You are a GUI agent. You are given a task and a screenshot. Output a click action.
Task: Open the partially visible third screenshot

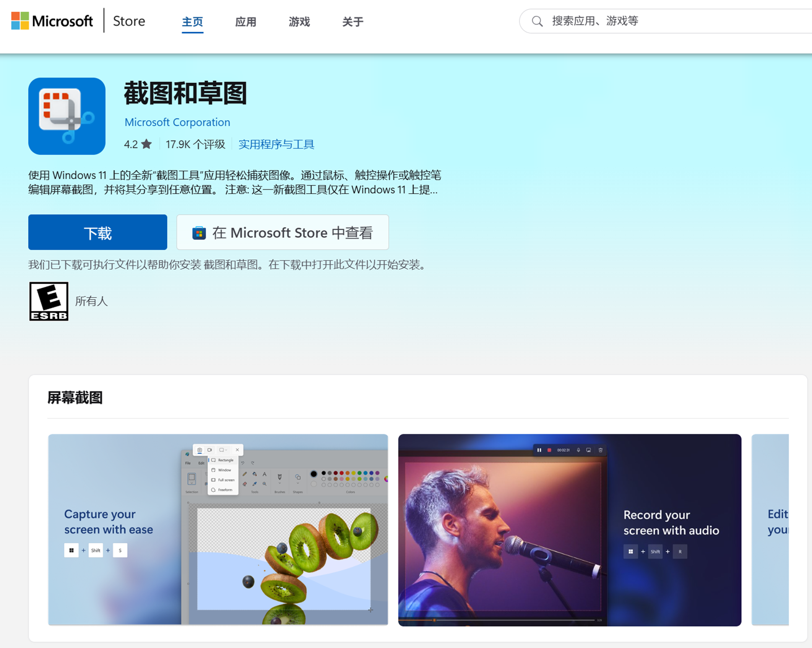click(770, 529)
